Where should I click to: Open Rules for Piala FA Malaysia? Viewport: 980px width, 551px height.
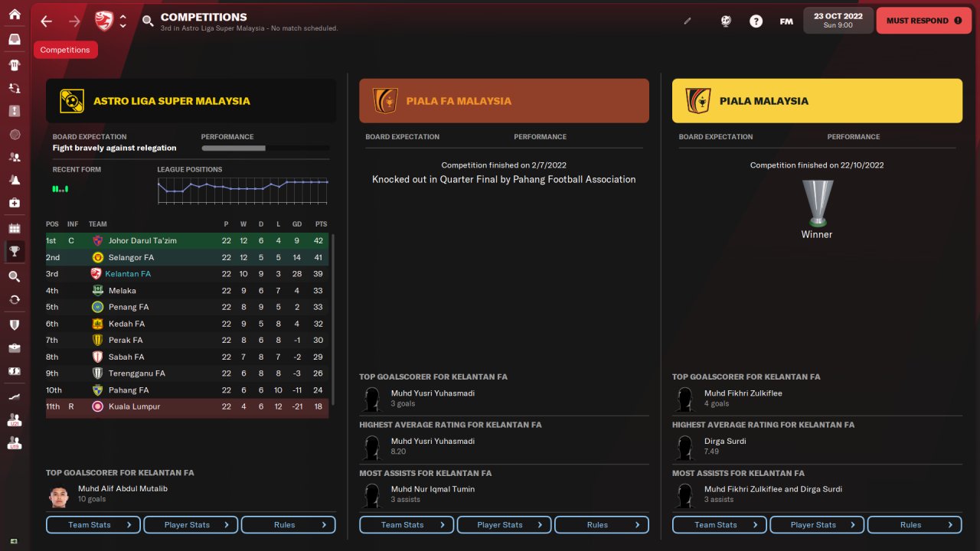(x=602, y=525)
